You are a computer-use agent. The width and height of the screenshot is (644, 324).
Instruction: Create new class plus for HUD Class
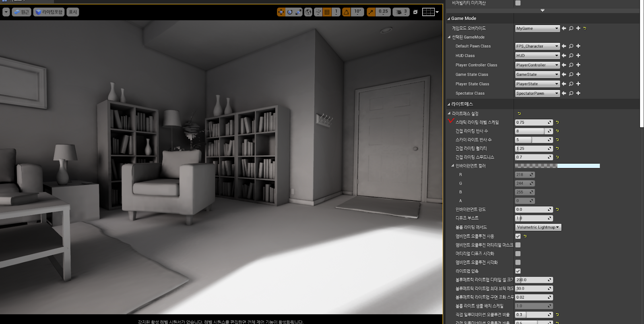click(578, 56)
